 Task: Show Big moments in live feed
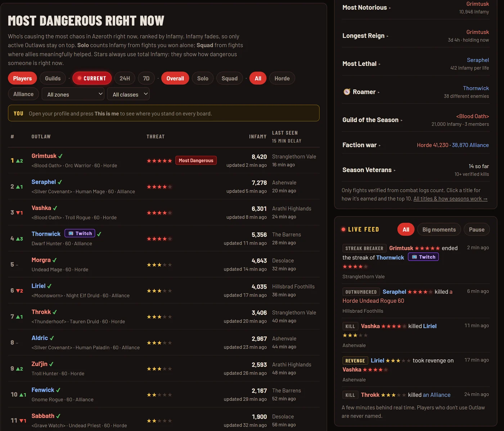(439, 230)
